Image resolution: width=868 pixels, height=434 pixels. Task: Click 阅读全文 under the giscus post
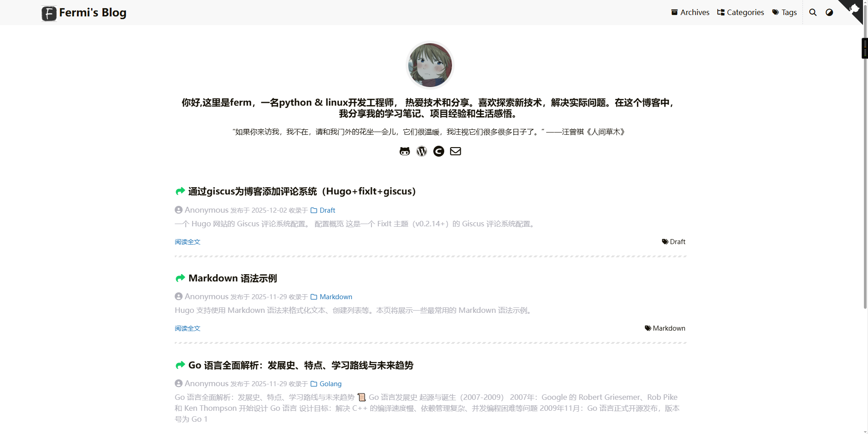[188, 242]
